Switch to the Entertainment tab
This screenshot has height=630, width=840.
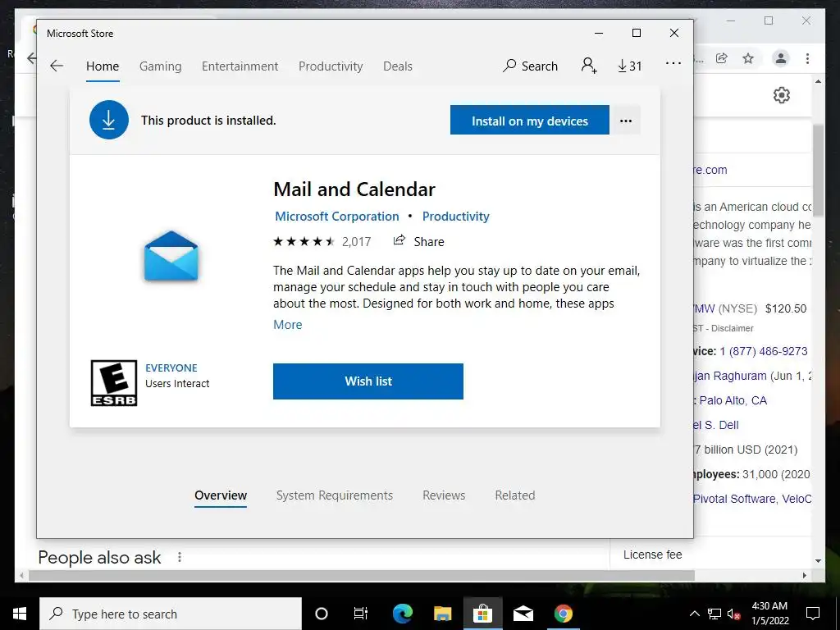coord(240,66)
